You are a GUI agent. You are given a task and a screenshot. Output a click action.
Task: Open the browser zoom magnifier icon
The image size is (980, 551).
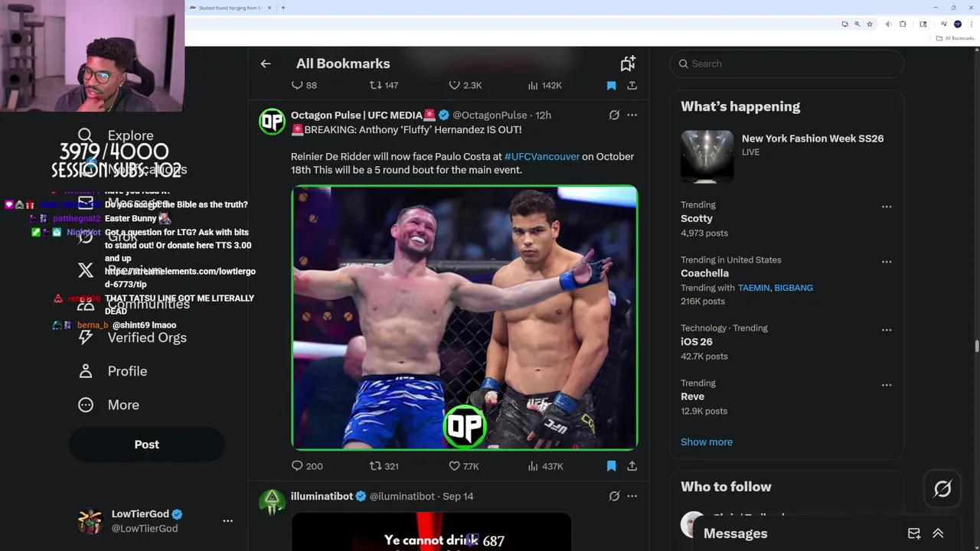point(857,24)
